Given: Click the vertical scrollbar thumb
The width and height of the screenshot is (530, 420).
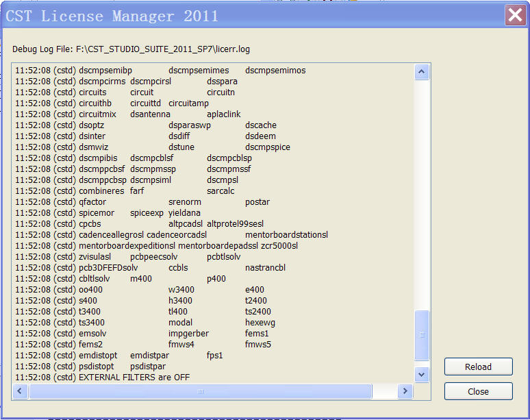Looking at the screenshot, I should point(422,335).
